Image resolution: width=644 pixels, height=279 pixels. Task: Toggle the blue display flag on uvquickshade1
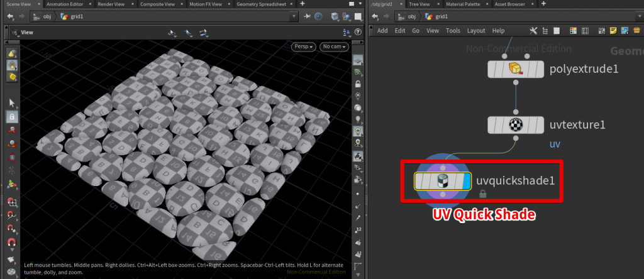point(466,181)
